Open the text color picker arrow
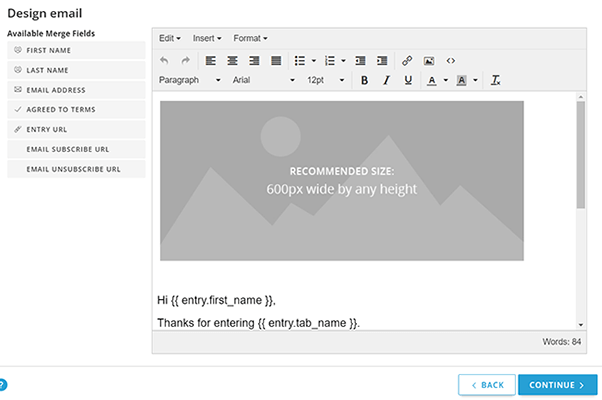Viewport: 602px width, 400px height. point(445,80)
